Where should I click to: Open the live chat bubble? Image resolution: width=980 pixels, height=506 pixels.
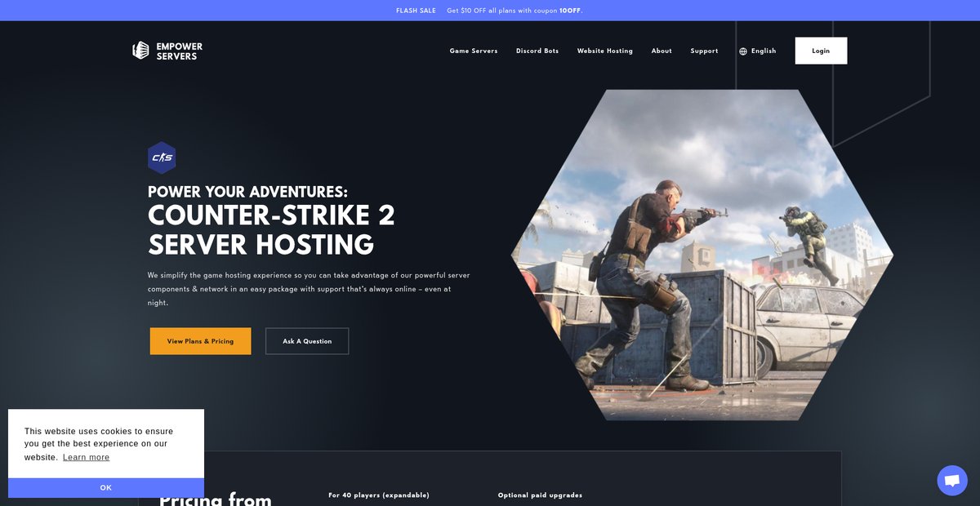[951, 480]
